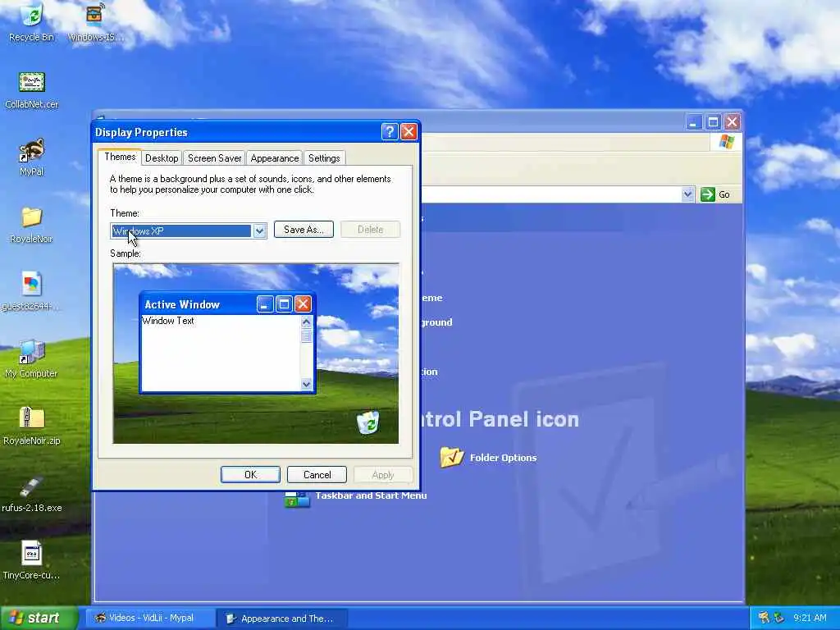Click the 9:21 AM clock
840x630 pixels.
click(810, 618)
